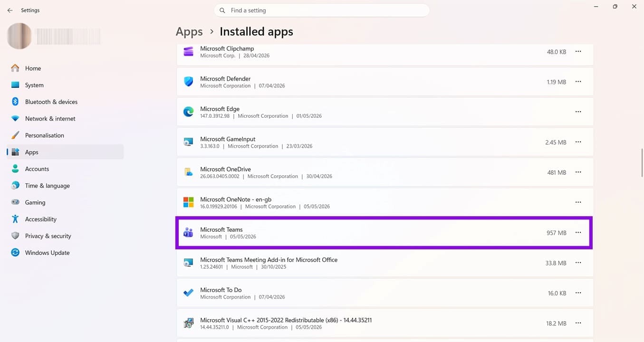644x342 pixels.
Task: Click the Personalisation paintbrush icon
Action: pos(15,135)
